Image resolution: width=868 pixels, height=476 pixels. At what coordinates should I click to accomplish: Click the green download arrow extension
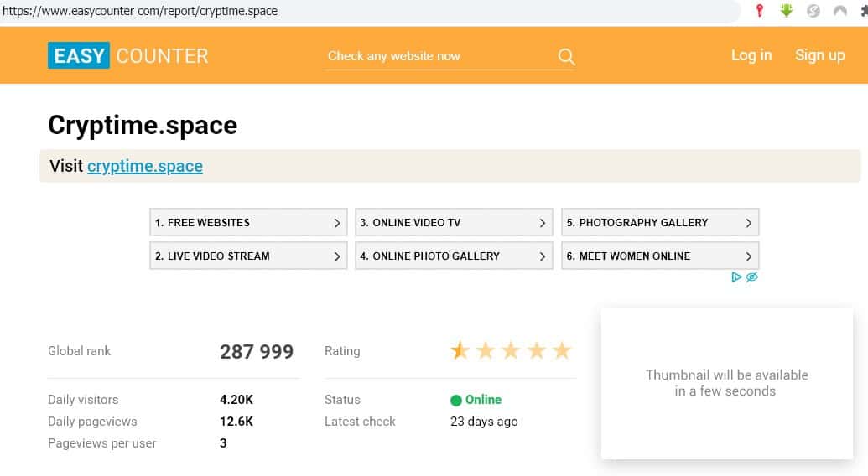click(787, 11)
